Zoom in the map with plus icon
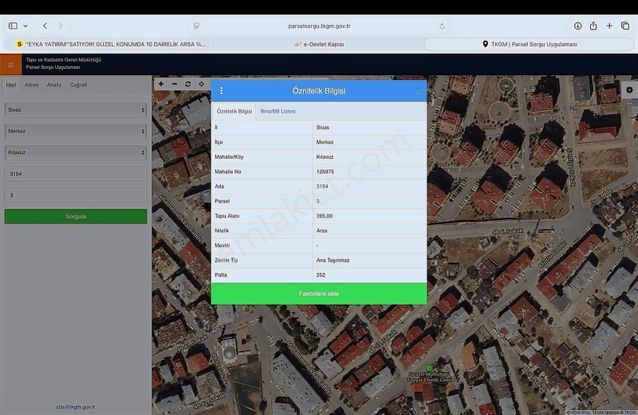638x415 pixels. pos(161,84)
